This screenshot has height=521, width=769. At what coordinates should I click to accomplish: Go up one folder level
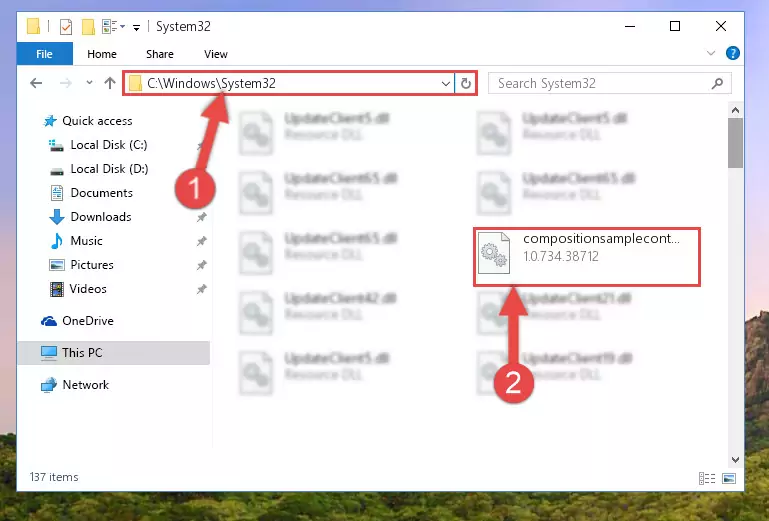[110, 83]
